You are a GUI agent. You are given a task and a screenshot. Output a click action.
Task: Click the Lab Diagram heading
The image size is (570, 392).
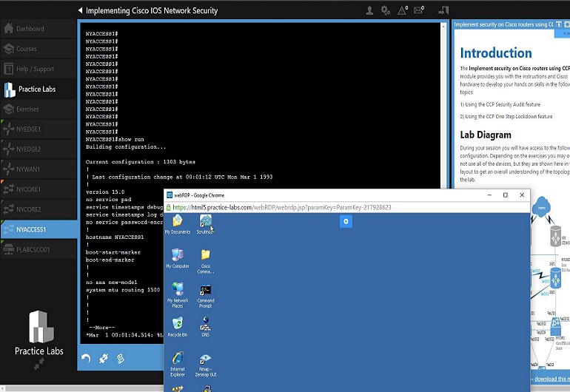click(486, 135)
